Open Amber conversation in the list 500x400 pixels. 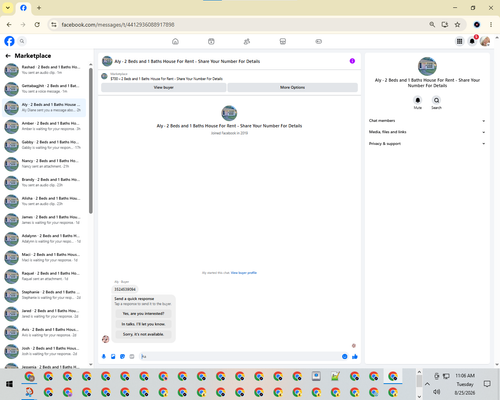click(44, 126)
